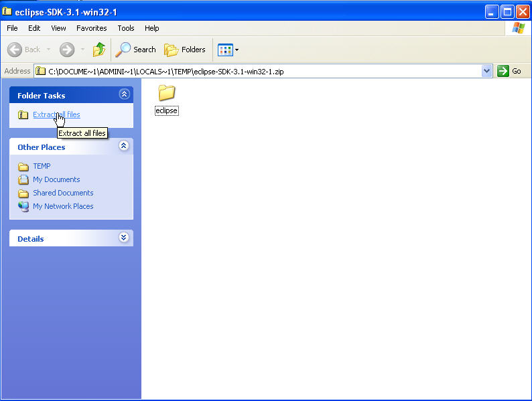Open the Back history dropdown arrow
Viewport: 532px width, 401px height.
point(48,50)
